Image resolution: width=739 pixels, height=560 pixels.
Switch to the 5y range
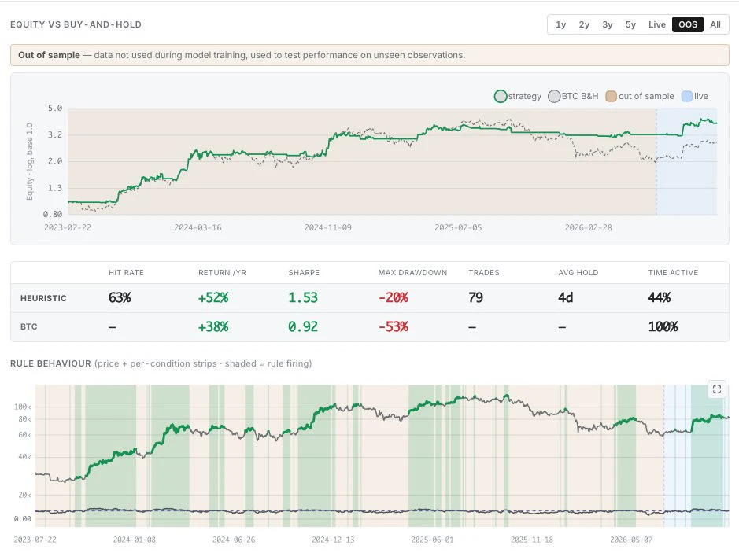tap(630, 24)
